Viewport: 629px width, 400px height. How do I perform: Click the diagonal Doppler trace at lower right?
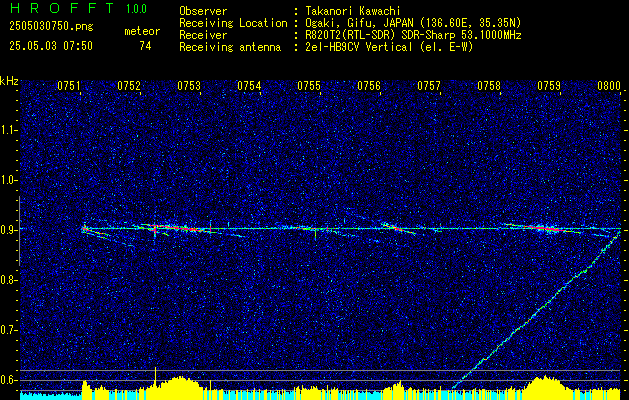537,311
